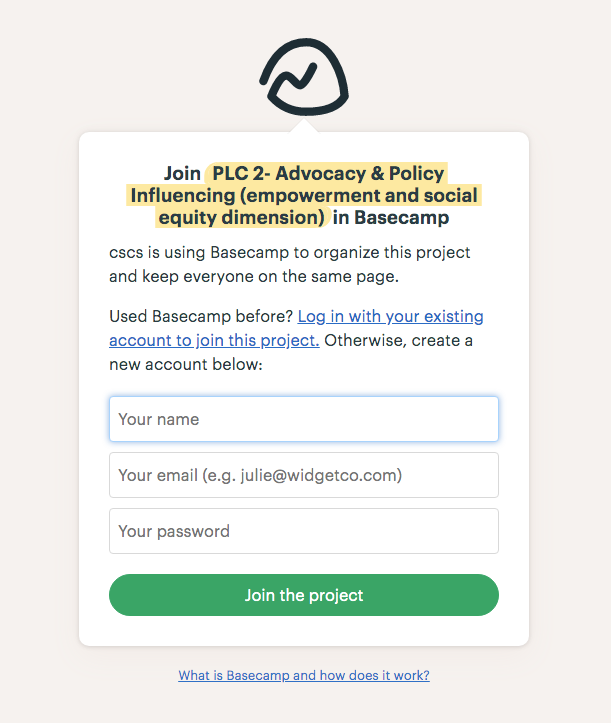
Task: Click the Basecamp logo icon
Action: tap(304, 77)
